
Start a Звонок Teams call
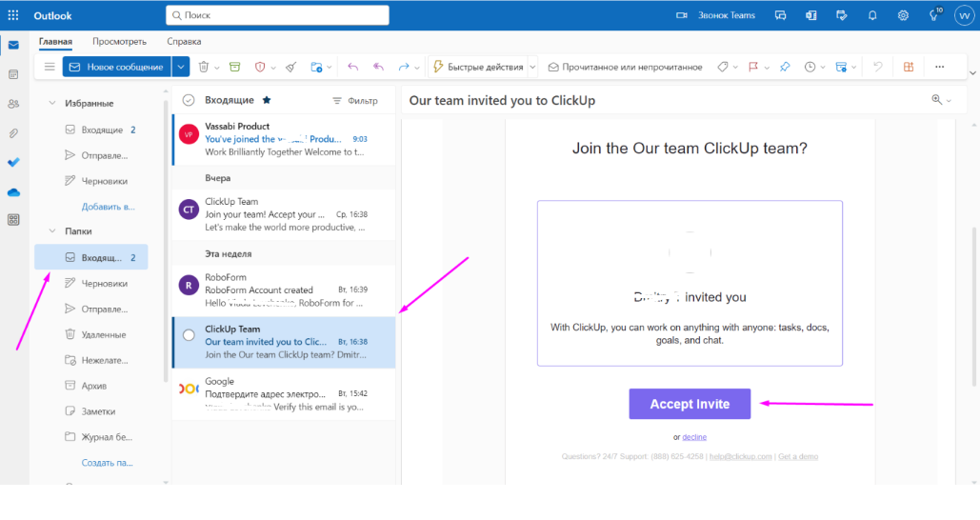click(716, 15)
